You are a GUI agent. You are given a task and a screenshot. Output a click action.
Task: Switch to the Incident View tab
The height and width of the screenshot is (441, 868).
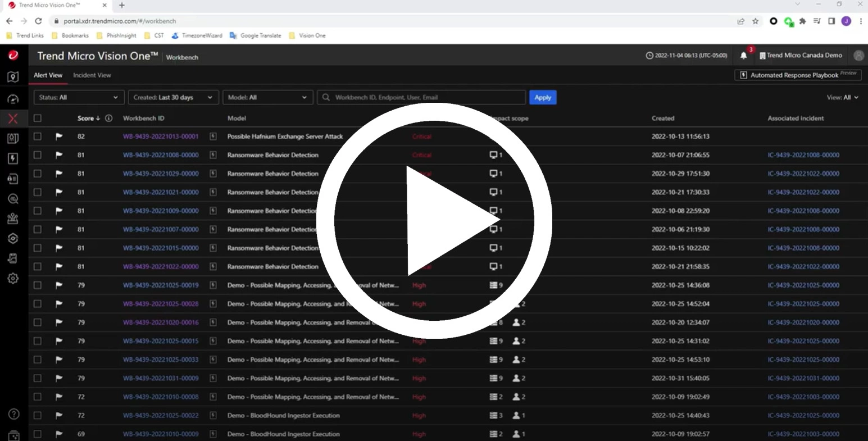[92, 75]
